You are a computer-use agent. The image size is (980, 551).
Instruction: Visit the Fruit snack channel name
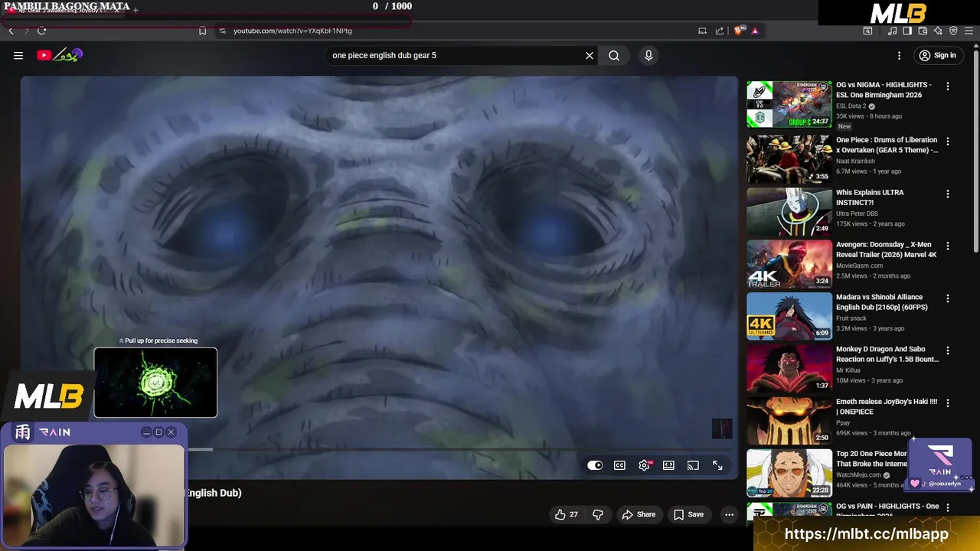click(x=851, y=318)
